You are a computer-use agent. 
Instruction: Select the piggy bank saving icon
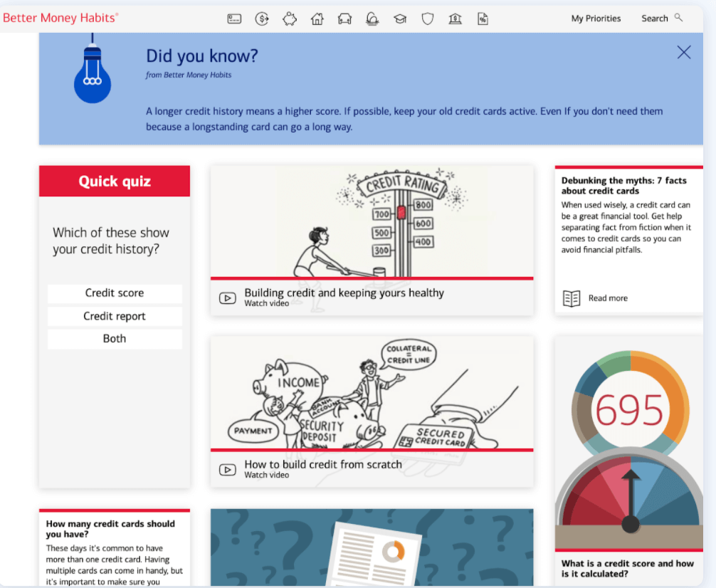[x=290, y=19]
